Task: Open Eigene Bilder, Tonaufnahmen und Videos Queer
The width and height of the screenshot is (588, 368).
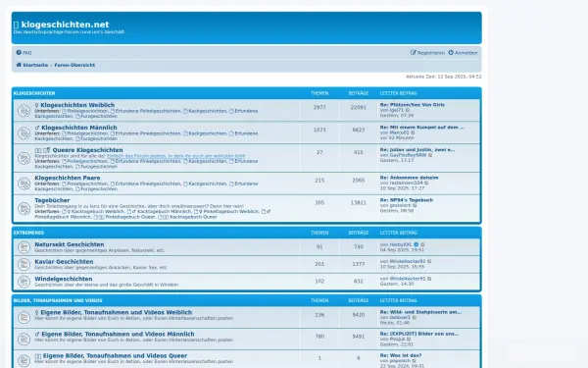Action: click(115, 356)
